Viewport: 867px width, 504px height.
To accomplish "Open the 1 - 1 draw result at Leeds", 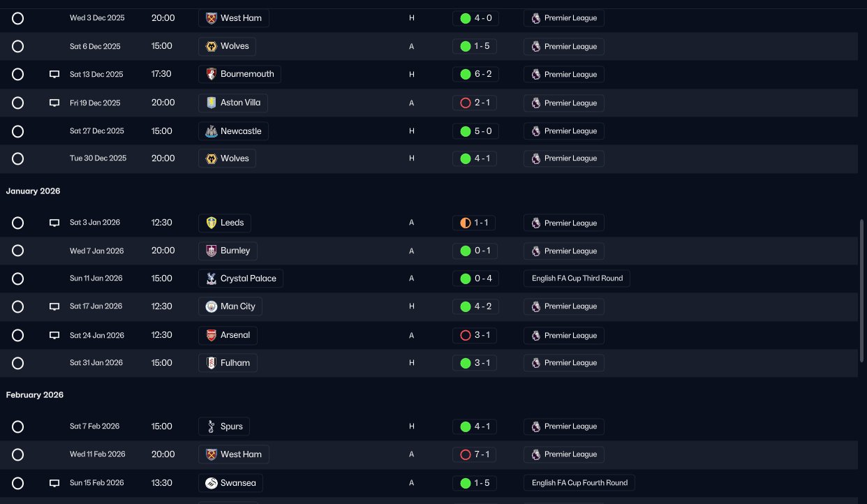I will [x=475, y=223].
